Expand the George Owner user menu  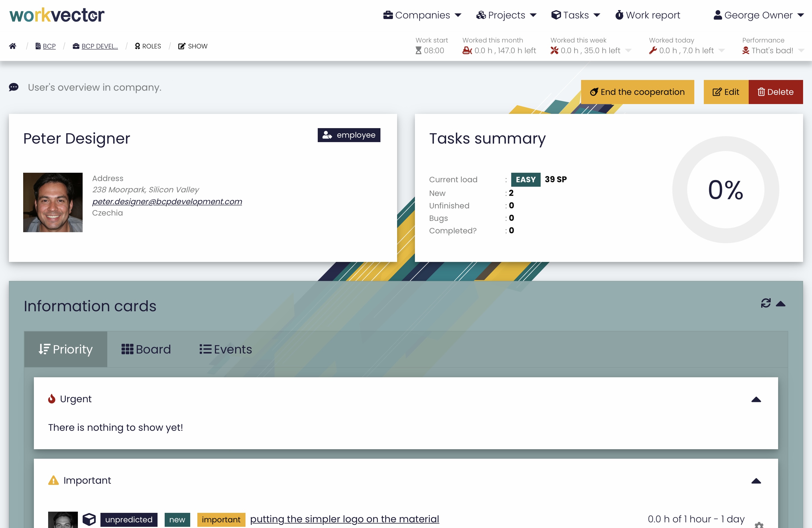coord(759,15)
